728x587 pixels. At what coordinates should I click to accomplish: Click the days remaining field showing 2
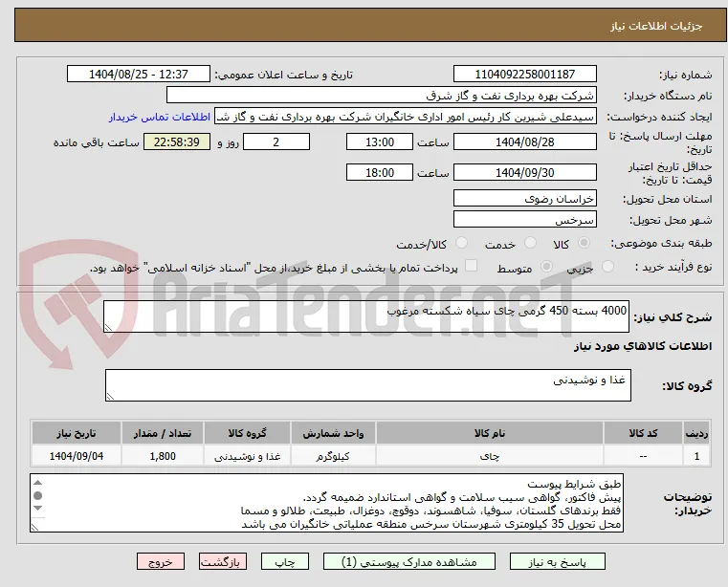point(276,142)
